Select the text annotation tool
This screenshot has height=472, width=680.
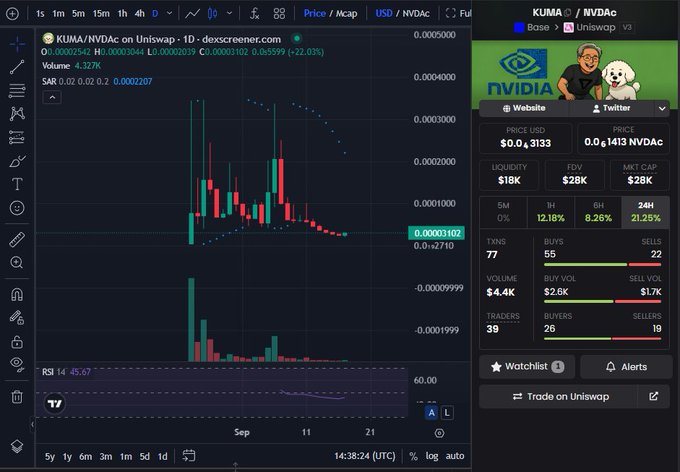(17, 184)
